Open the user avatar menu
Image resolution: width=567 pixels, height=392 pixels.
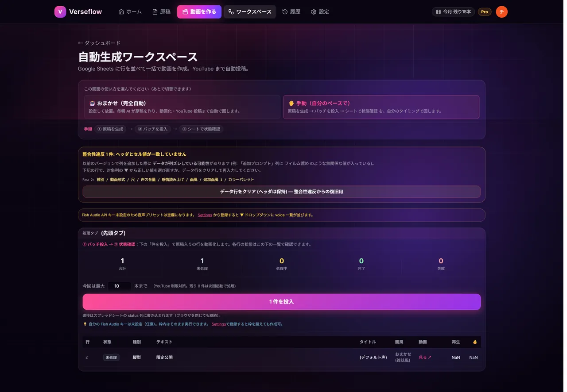tap(501, 12)
